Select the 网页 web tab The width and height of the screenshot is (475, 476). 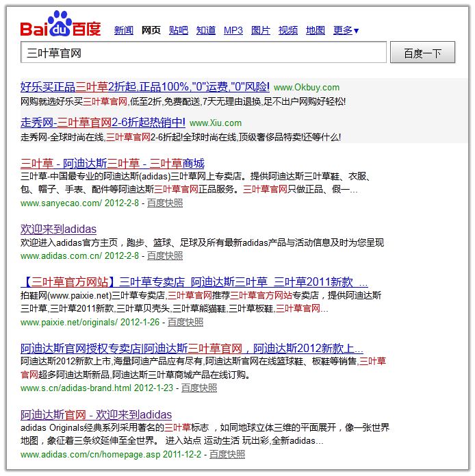(151, 30)
